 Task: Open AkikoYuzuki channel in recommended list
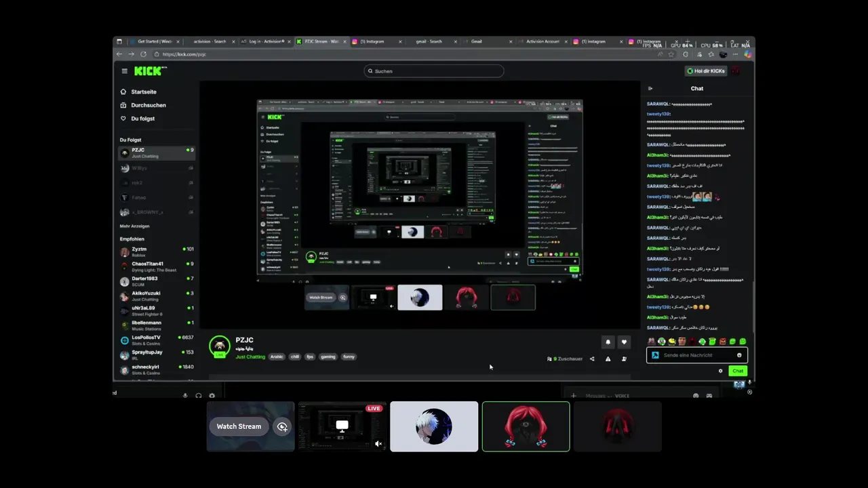157,296
